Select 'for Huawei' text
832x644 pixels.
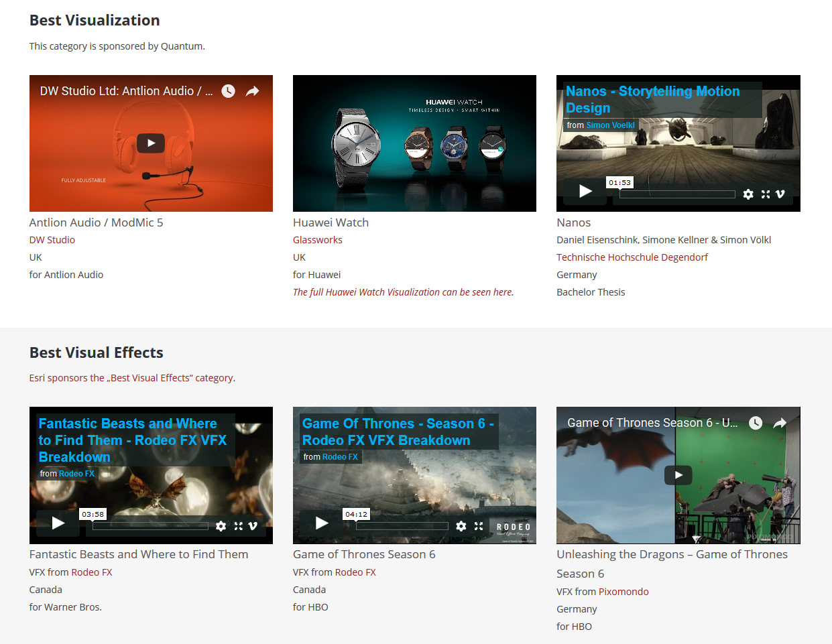316,275
